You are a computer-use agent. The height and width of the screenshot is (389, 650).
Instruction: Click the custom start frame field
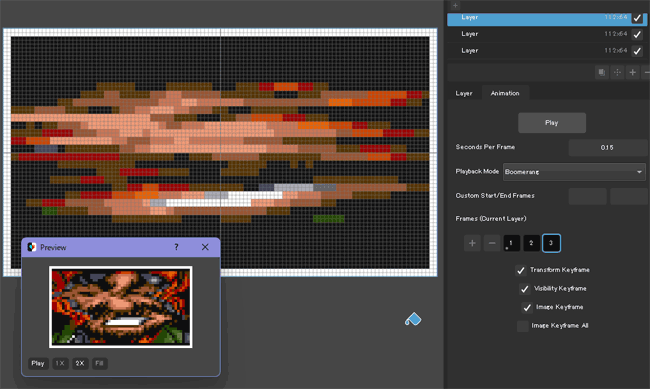588,196
